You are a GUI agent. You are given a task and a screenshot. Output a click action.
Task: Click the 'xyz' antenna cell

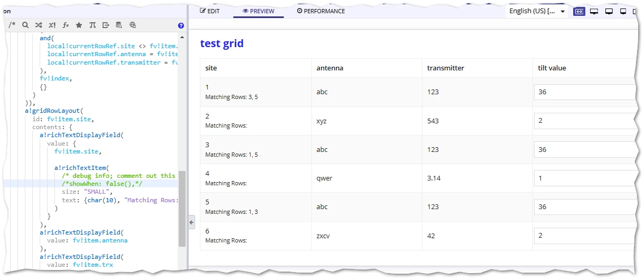coord(321,121)
